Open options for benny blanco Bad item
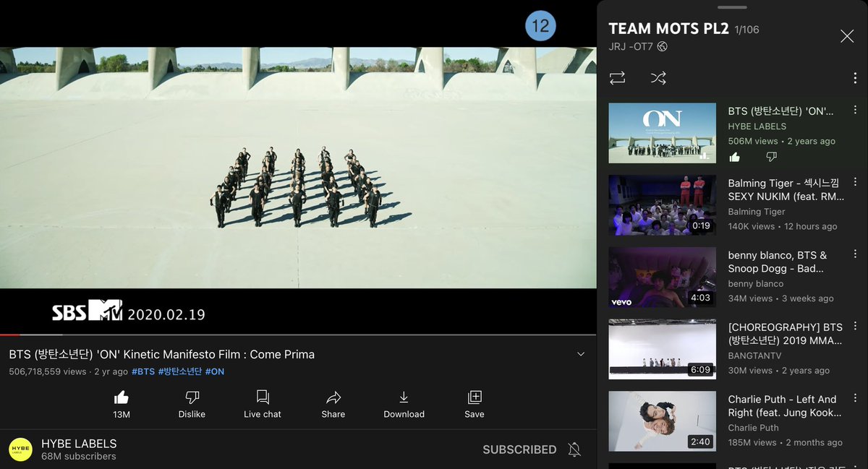Image resolution: width=868 pixels, height=469 pixels. (855, 254)
